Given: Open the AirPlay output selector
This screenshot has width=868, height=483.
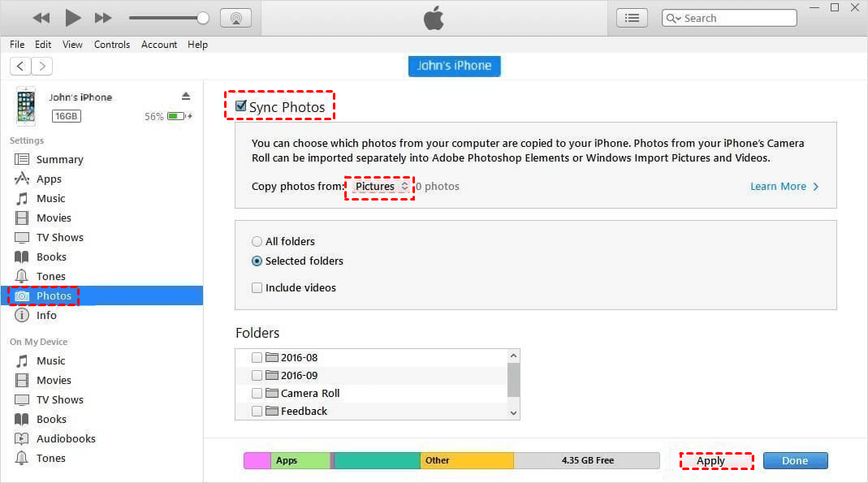Looking at the screenshot, I should [x=235, y=18].
